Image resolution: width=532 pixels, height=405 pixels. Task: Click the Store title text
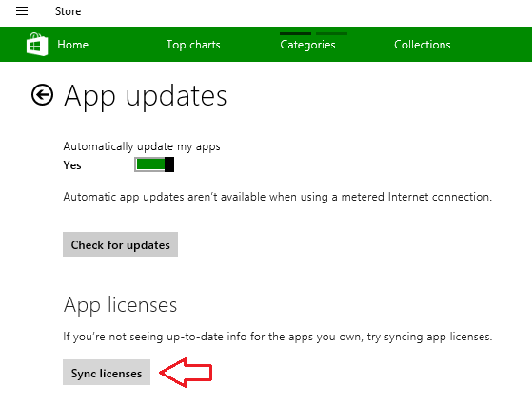[x=68, y=11]
